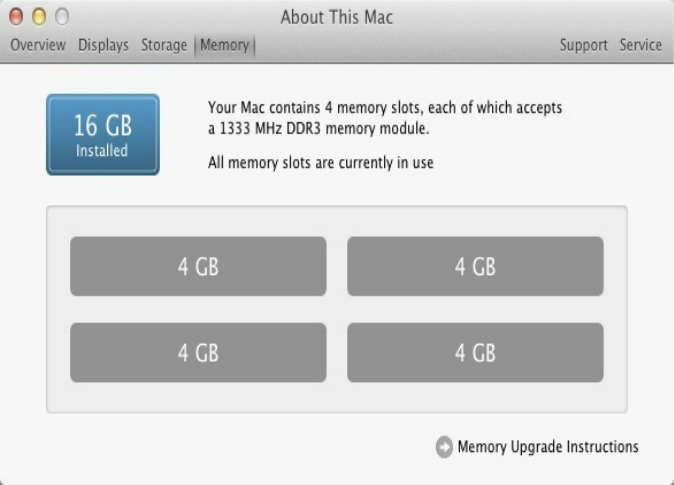The width and height of the screenshot is (674, 485).
Task: Select the top-right 4 GB memory slot
Action: coord(475,266)
